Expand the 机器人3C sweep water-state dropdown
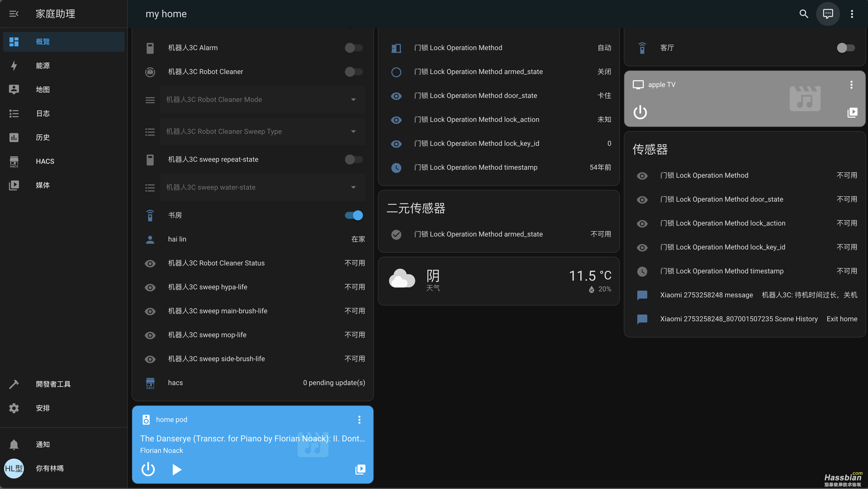 tap(262, 188)
